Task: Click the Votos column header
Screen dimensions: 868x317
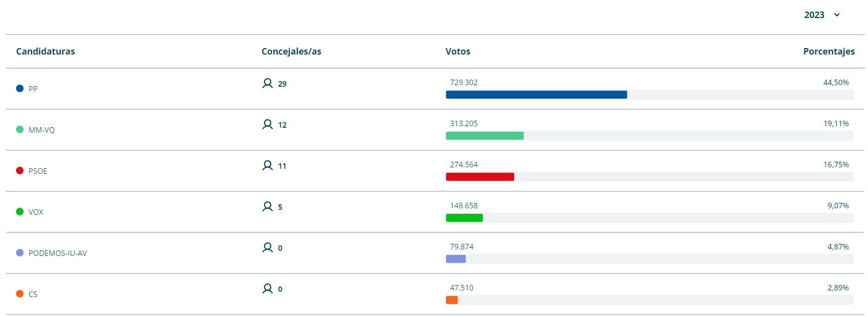Action: 458,51
